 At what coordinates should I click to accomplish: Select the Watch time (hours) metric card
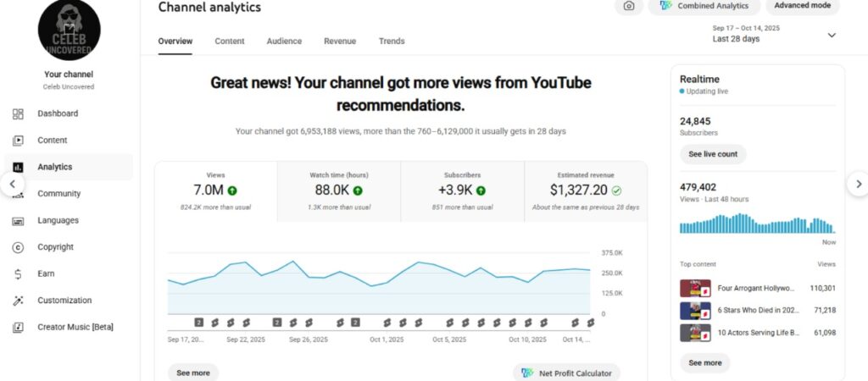[x=339, y=191]
